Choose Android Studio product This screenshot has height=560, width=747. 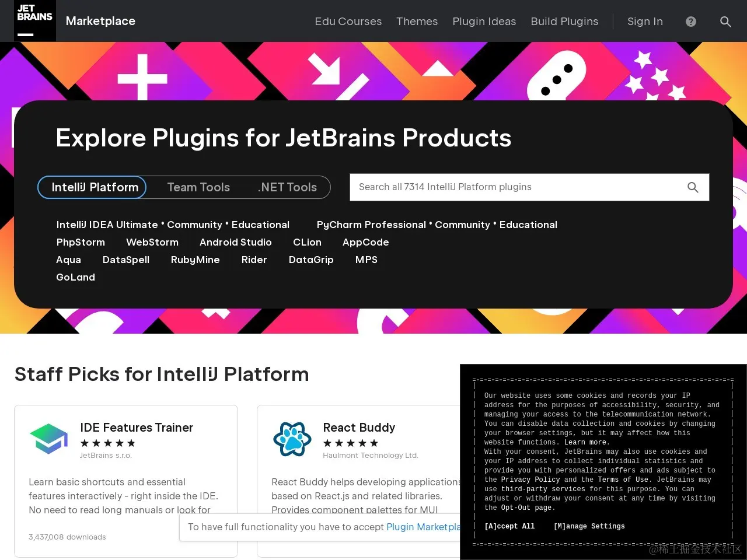(x=236, y=242)
